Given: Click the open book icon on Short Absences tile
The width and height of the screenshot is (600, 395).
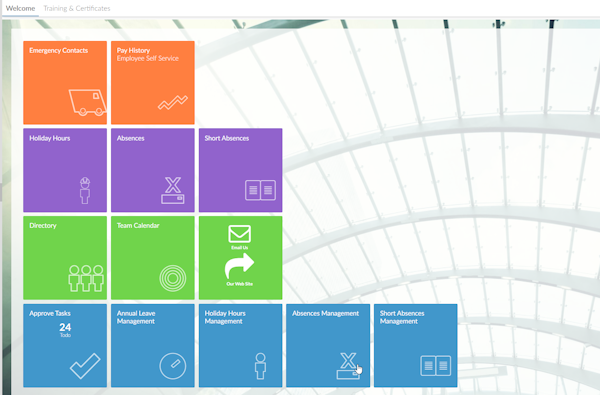Looking at the screenshot, I should click(x=260, y=190).
